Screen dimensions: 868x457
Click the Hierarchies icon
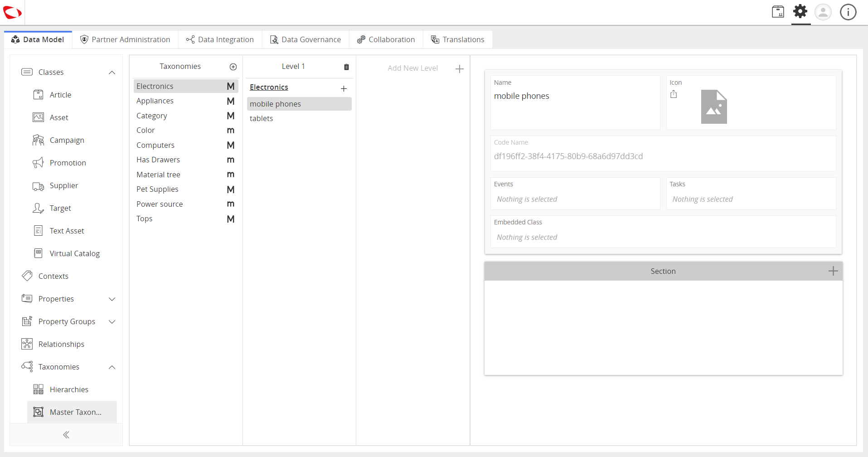[x=39, y=389]
